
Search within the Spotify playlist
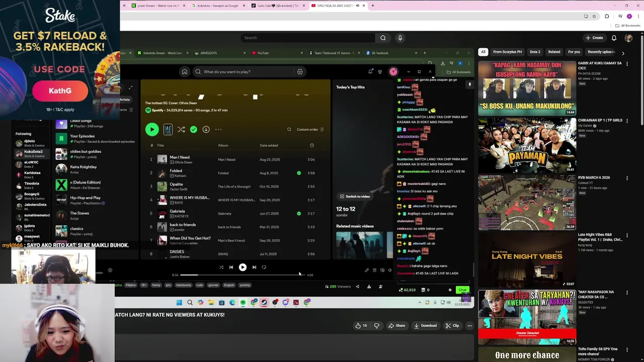tap(289, 130)
